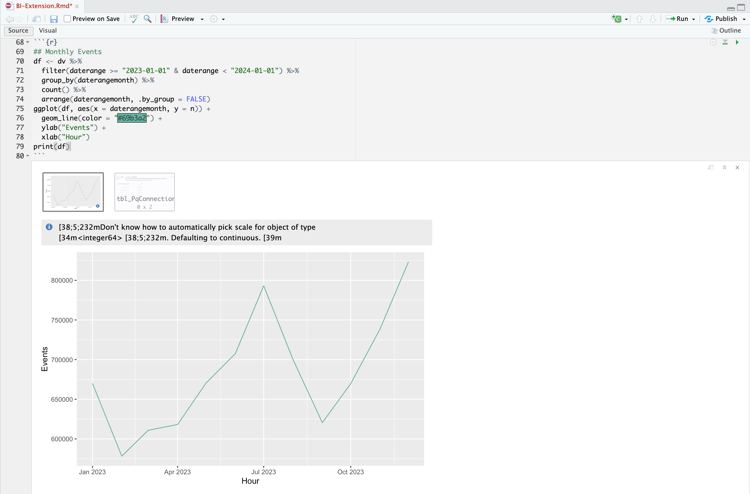Click the insert new chunk icon
Screen dimensions: 750x494
click(x=617, y=19)
